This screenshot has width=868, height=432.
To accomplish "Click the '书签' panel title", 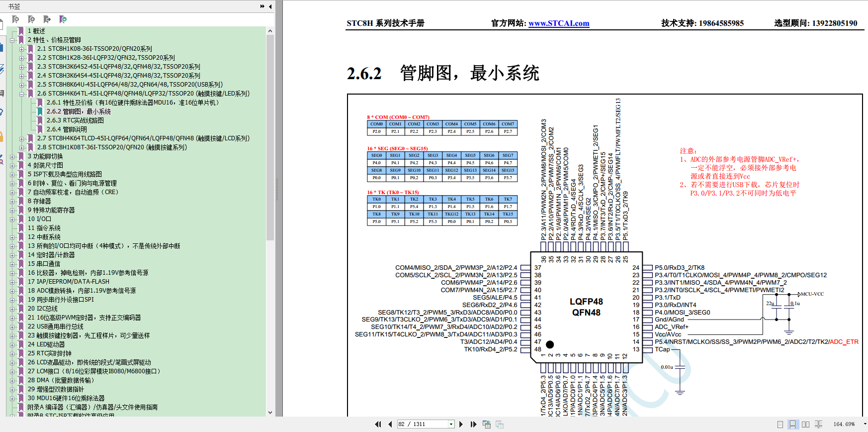I will tap(14, 6).
